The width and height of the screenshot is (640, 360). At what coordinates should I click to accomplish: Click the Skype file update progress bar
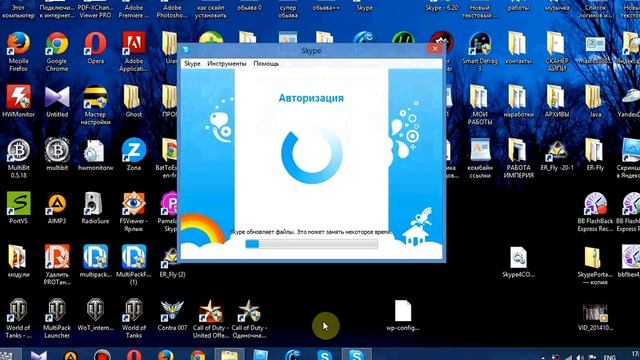pos(311,244)
